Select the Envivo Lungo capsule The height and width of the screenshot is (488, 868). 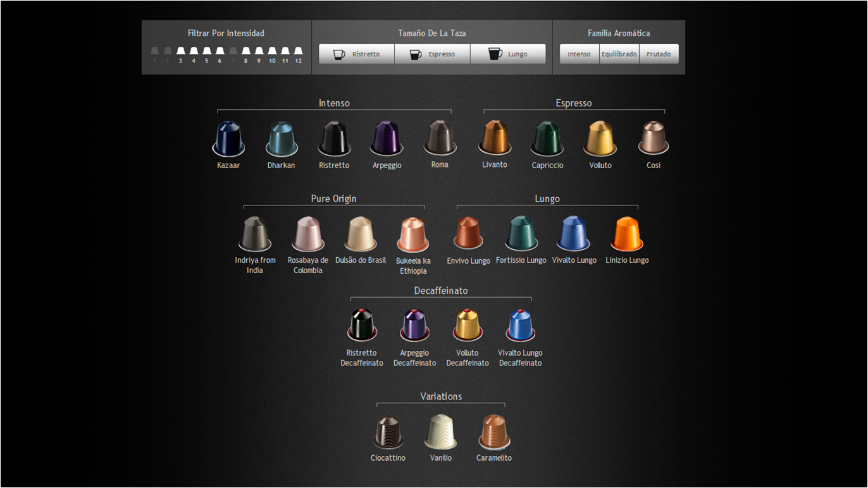click(468, 233)
